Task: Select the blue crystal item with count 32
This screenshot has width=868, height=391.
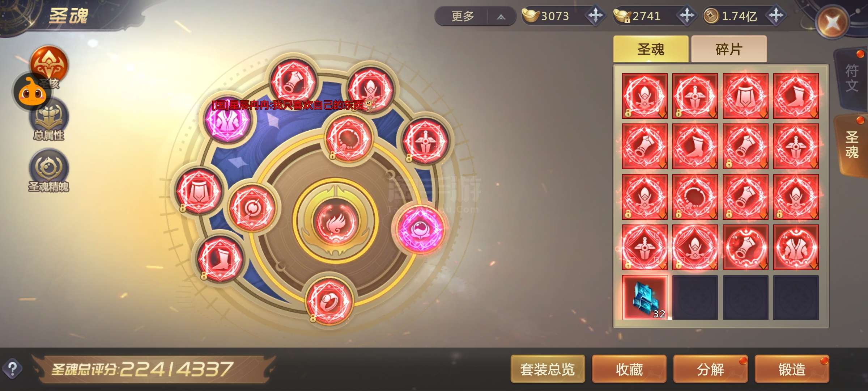Action: tap(645, 298)
